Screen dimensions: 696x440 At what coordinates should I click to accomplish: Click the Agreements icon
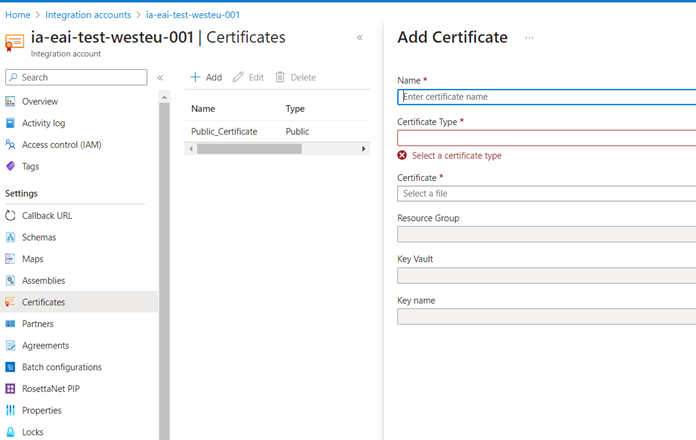pos(10,345)
